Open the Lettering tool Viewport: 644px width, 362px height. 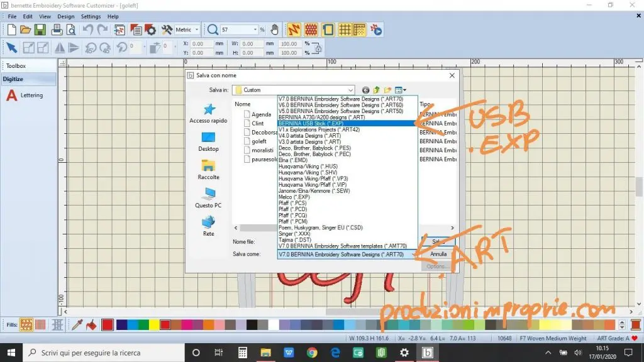(x=25, y=96)
